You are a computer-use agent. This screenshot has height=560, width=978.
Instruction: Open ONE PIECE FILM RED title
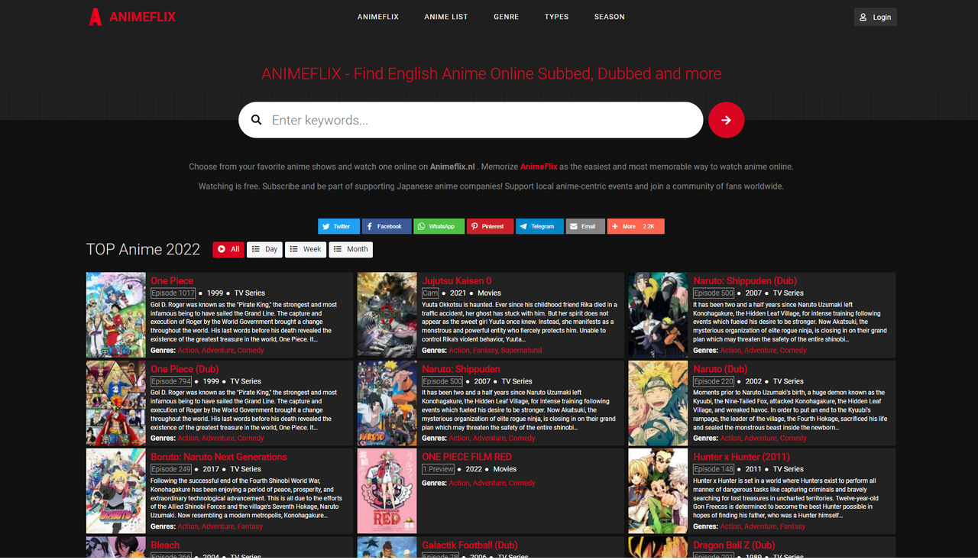[467, 457]
